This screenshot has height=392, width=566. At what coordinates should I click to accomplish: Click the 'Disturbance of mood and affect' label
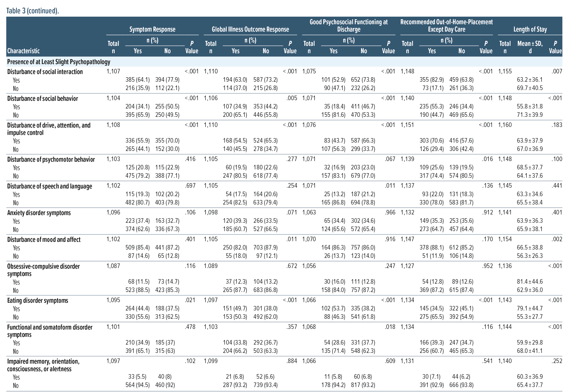(x=44, y=239)
